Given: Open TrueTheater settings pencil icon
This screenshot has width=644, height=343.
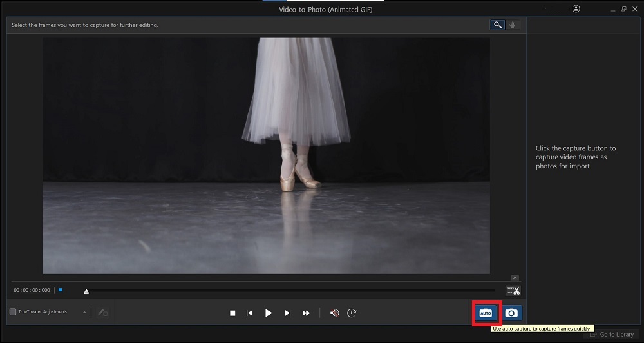Looking at the screenshot, I should coord(102,313).
